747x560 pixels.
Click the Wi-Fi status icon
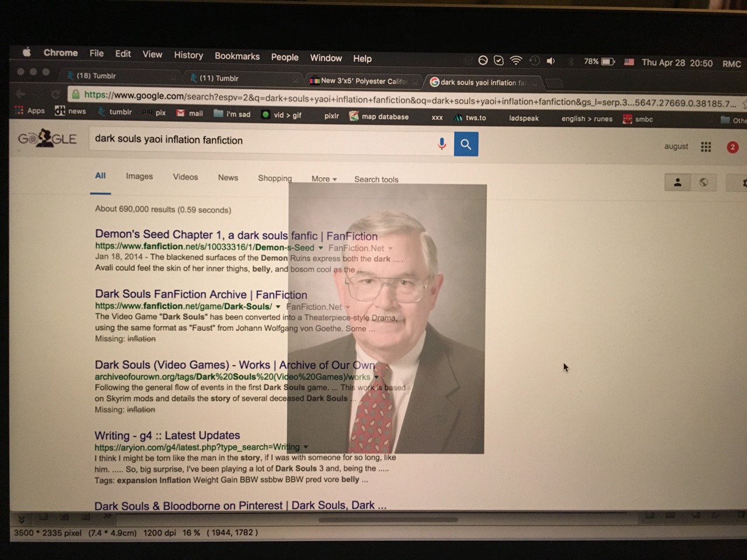point(516,60)
